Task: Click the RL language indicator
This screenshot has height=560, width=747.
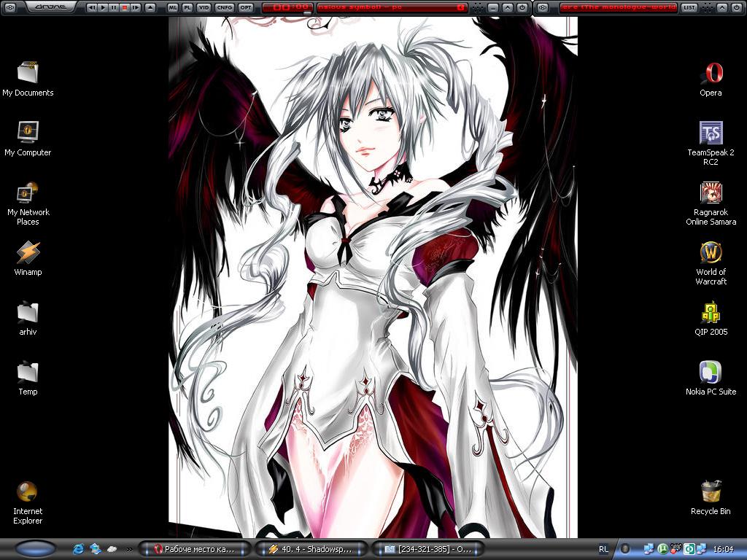Action: click(603, 549)
